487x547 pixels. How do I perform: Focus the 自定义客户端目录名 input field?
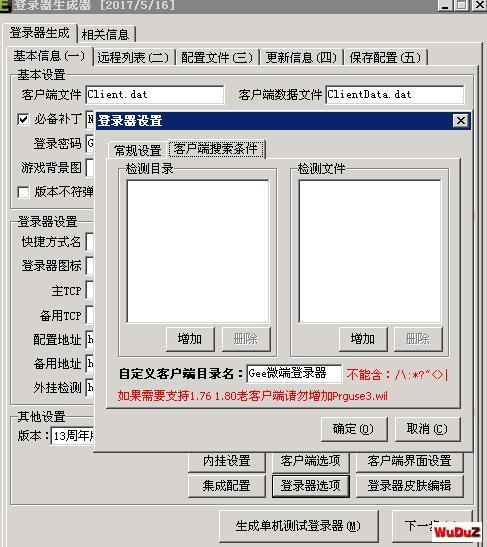coord(294,374)
